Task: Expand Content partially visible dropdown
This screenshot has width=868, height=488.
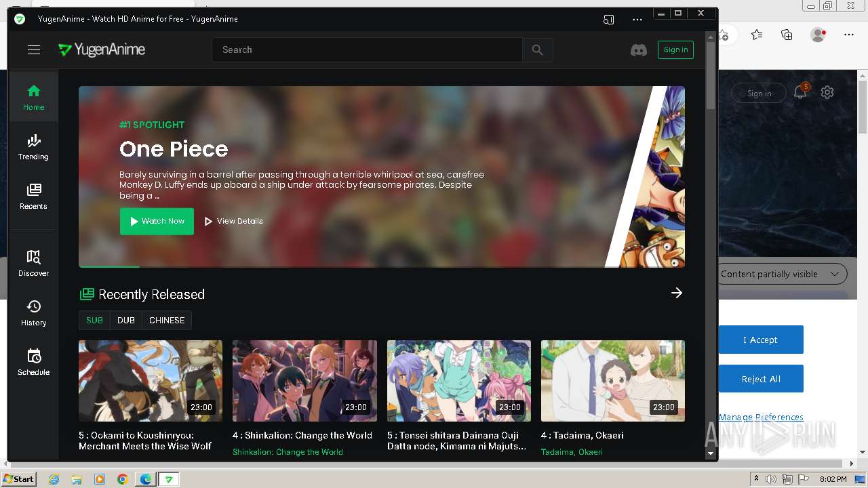Action: [x=782, y=274]
